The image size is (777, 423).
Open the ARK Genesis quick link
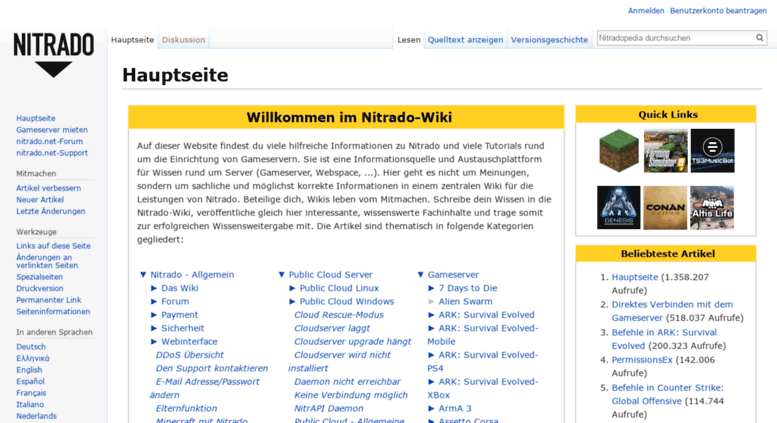[618, 208]
